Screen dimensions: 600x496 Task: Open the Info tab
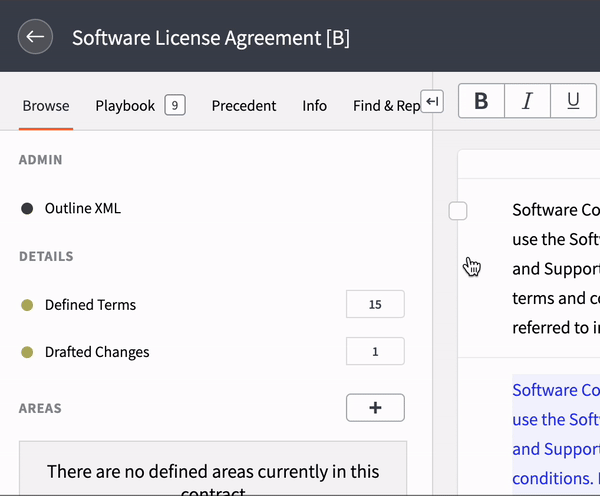click(x=315, y=106)
